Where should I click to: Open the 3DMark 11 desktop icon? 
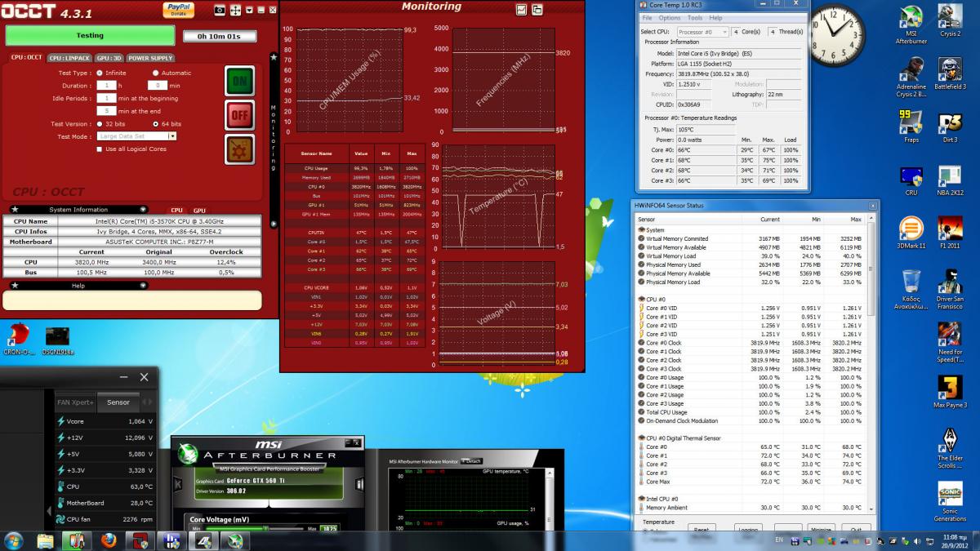(911, 233)
